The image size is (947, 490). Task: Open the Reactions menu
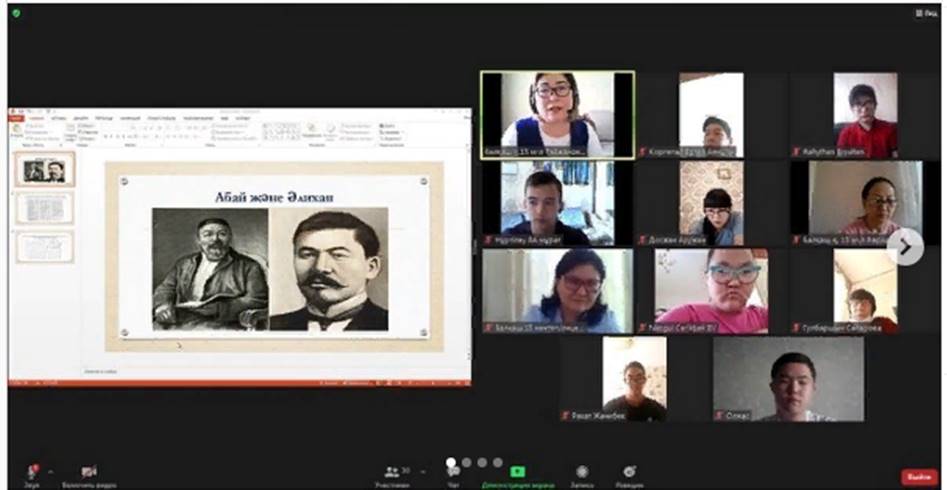click(629, 471)
